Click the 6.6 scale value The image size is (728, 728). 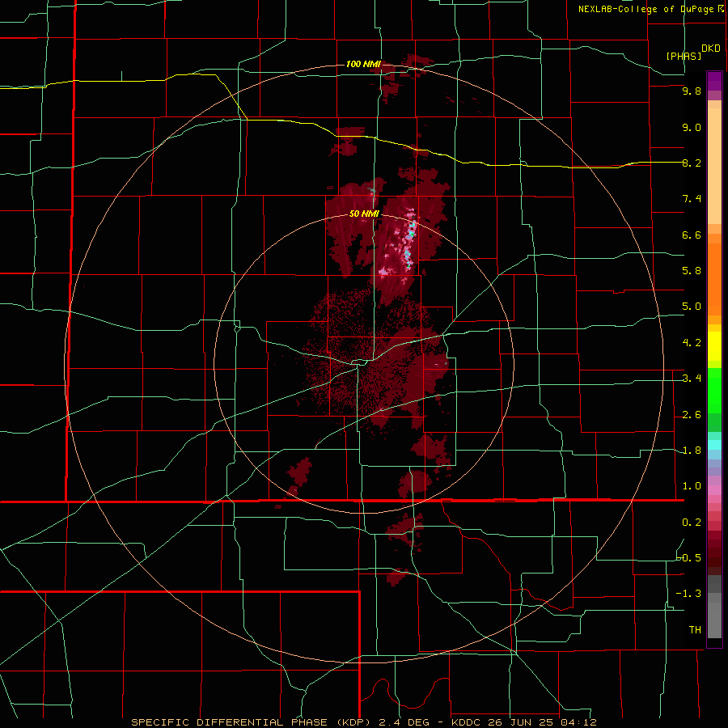point(692,235)
